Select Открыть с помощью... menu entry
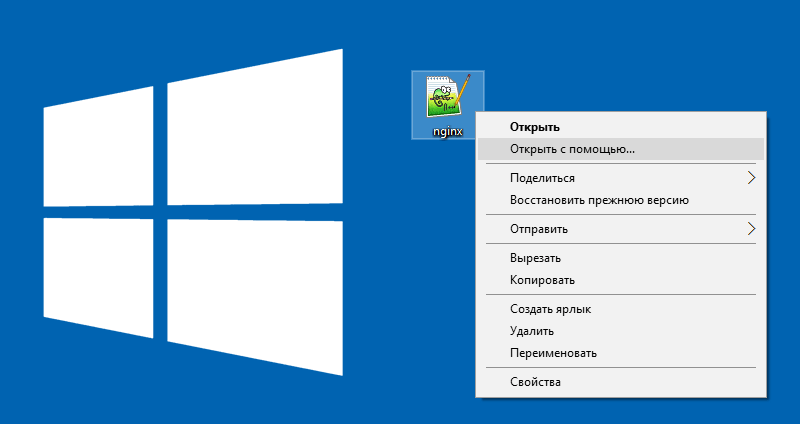 pyautogui.click(x=621, y=149)
